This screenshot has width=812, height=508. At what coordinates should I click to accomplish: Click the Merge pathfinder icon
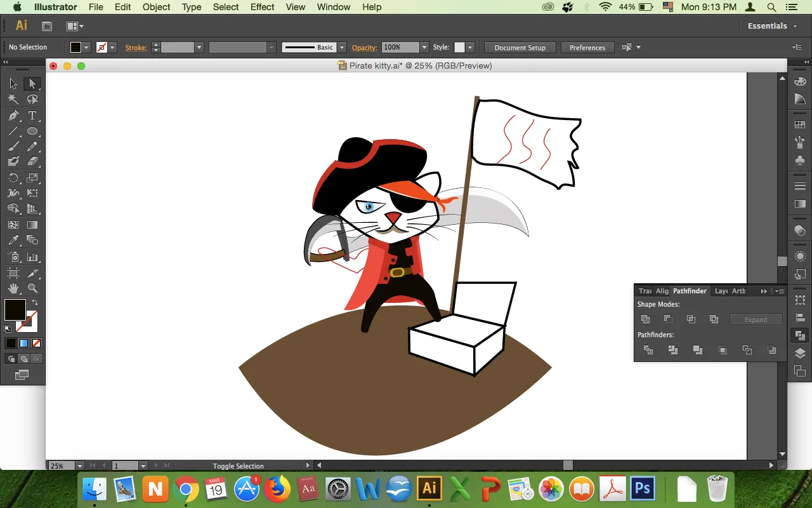pos(697,350)
